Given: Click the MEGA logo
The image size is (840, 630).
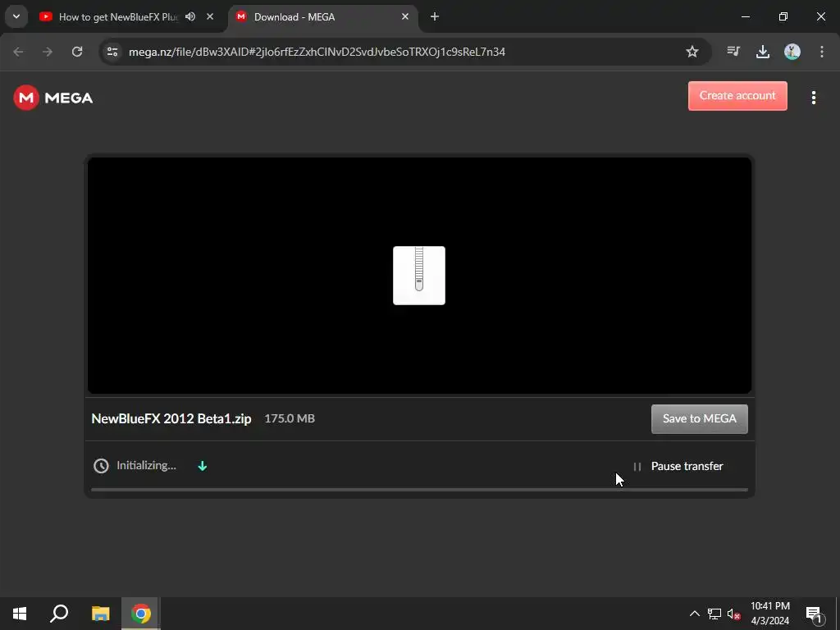Looking at the screenshot, I should [x=53, y=98].
